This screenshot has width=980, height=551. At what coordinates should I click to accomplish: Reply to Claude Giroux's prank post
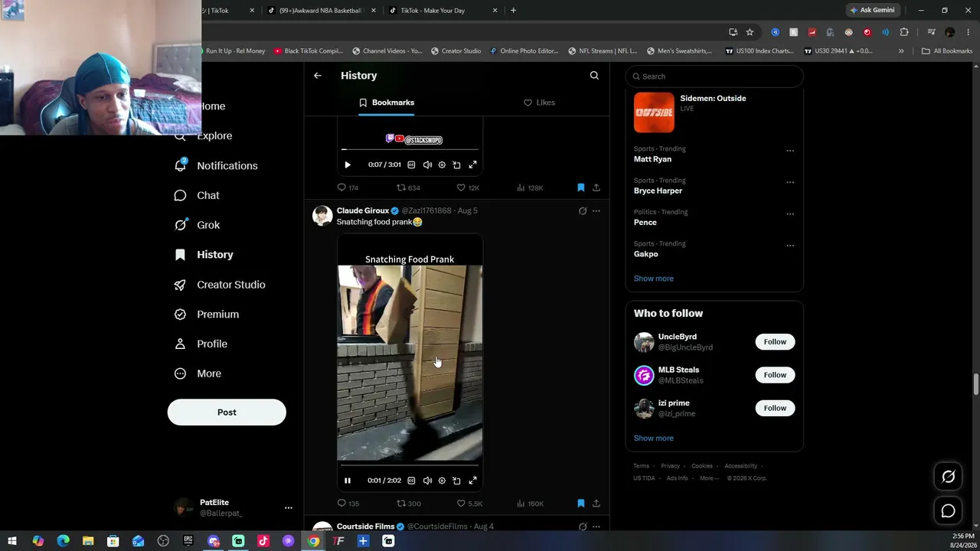point(348,504)
